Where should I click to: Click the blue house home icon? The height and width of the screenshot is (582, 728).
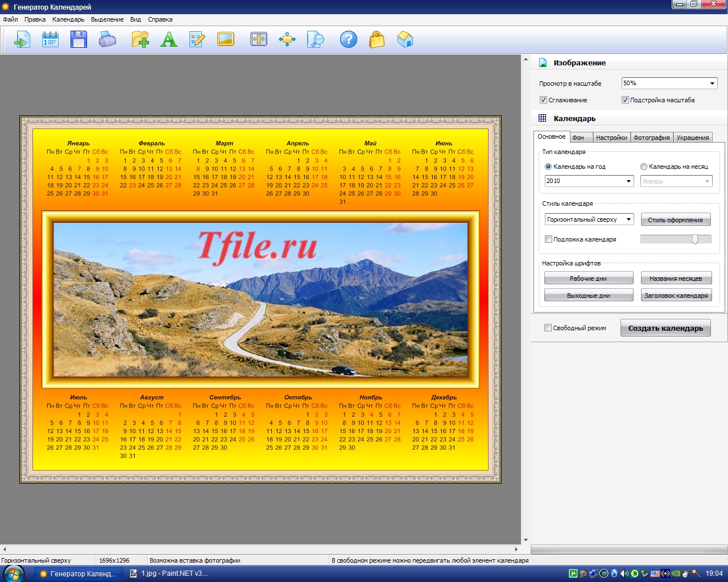(x=405, y=40)
